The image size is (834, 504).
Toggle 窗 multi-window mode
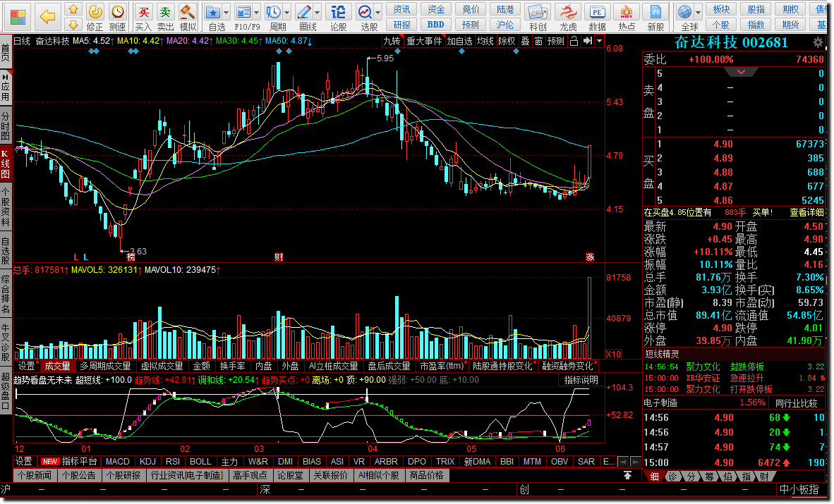[x=538, y=41]
